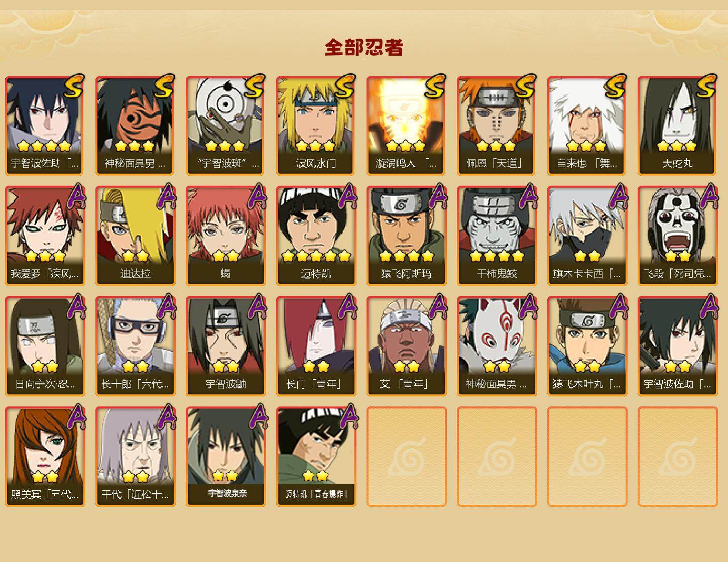Image resolution: width=728 pixels, height=562 pixels.
Task: Open the 艾「青年」 card
Action: (406, 346)
